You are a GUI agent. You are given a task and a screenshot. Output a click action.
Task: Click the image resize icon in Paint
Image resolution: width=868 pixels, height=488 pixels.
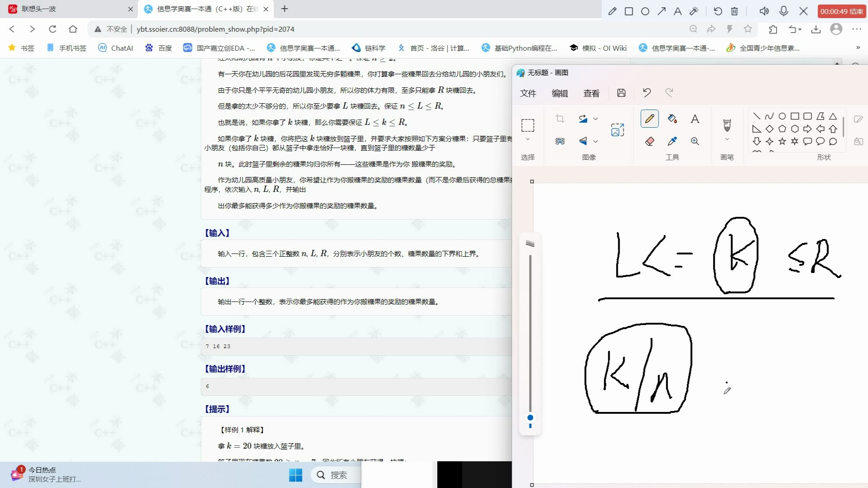(617, 130)
